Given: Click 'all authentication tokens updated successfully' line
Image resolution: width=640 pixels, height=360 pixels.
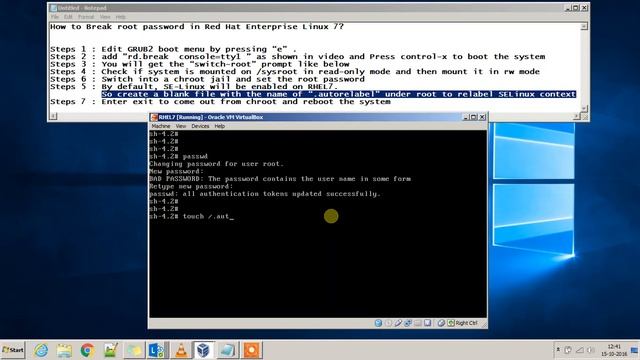Looking at the screenshot, I should click(265, 194).
